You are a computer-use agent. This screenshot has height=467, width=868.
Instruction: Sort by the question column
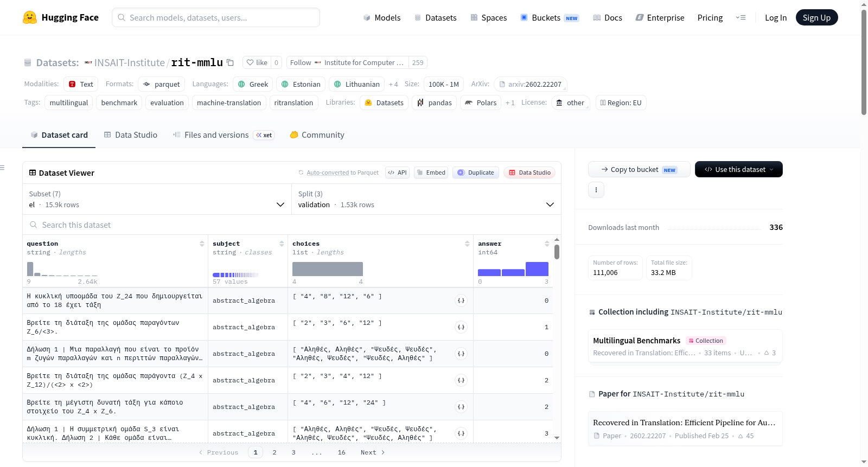(x=202, y=244)
